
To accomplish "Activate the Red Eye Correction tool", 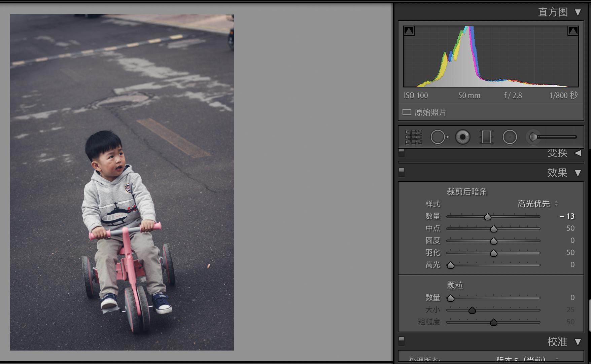I will [x=463, y=137].
